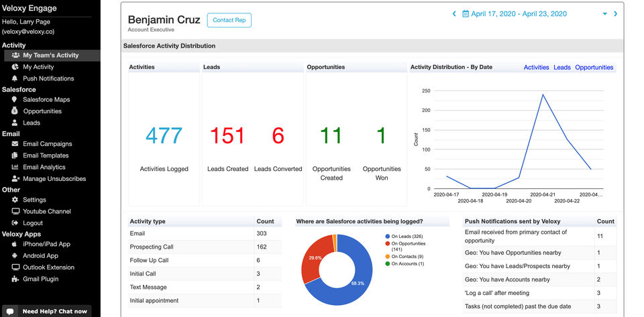Click the chat bubble icon in Need Help

[11, 311]
